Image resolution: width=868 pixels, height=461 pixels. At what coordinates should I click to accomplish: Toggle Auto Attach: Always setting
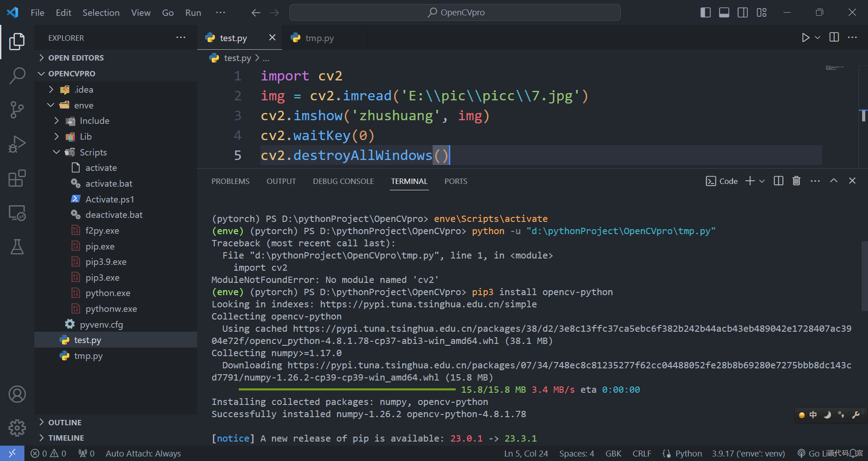(x=143, y=453)
